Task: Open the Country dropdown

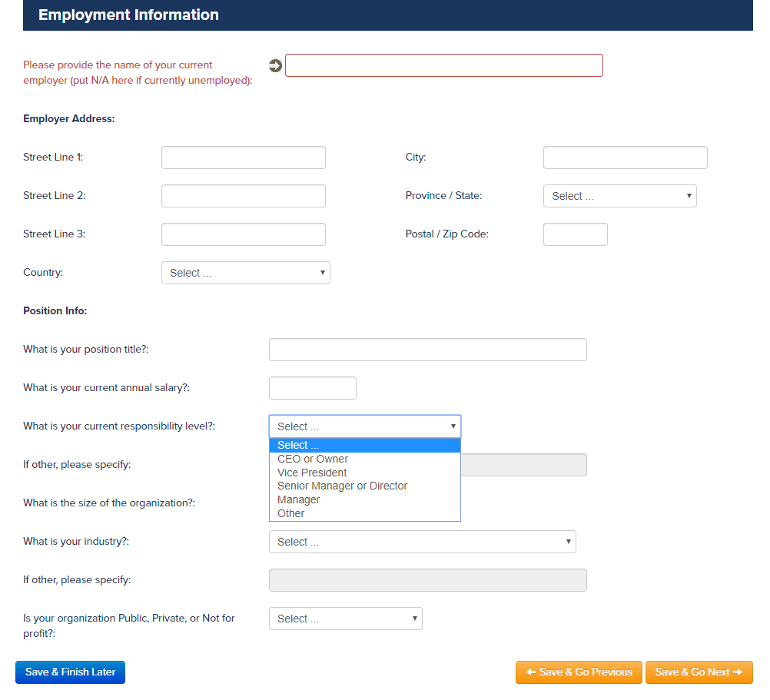Action: click(245, 272)
